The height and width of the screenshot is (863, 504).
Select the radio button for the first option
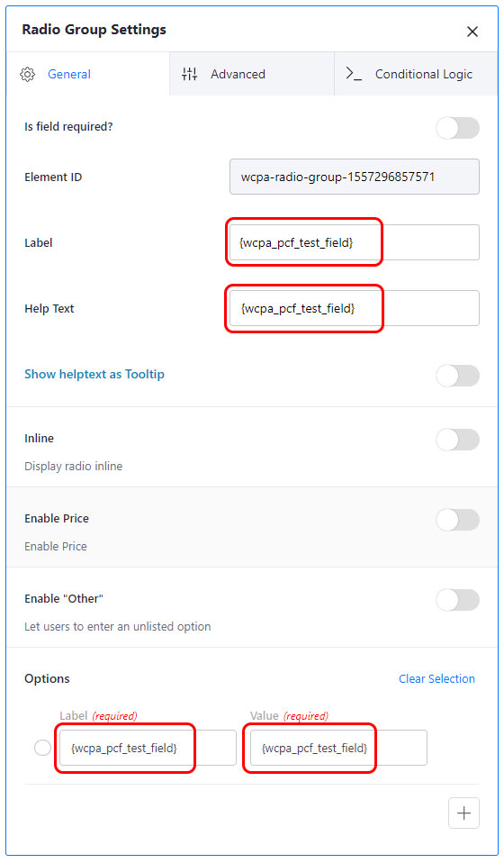click(42, 748)
